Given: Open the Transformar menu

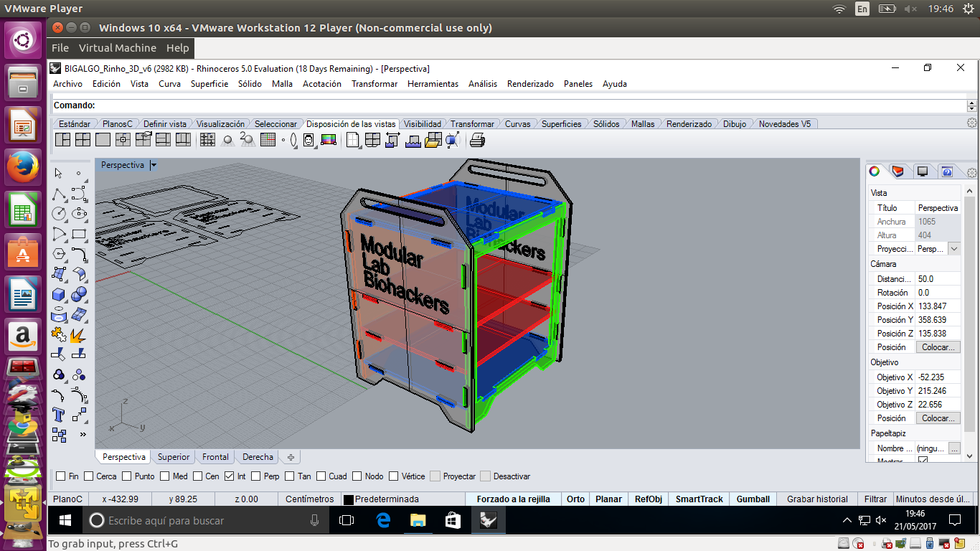Looking at the screenshot, I should tap(374, 84).
